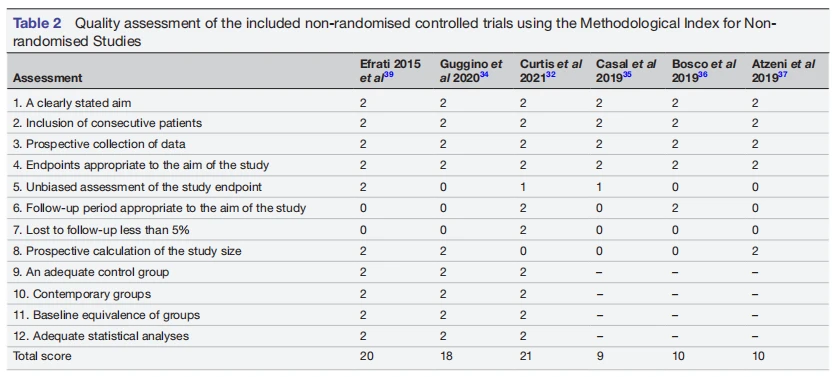Image resolution: width=834 pixels, height=377 pixels.
Task: Click the Efrati 2015 column header
Action: [x=390, y=71]
